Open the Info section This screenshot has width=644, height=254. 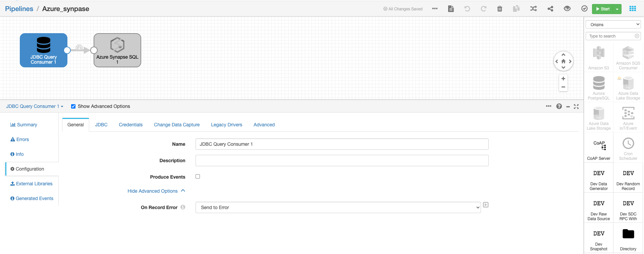17,154
